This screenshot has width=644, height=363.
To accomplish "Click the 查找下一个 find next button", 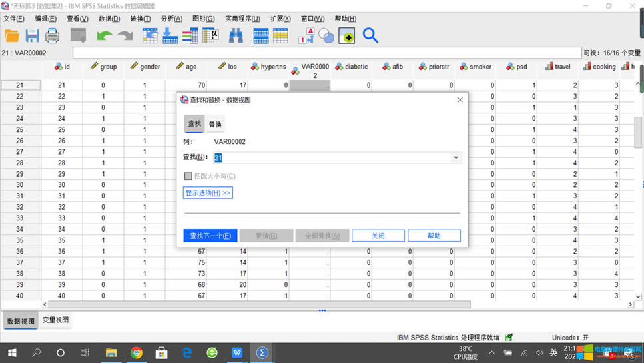I will pyautogui.click(x=210, y=236).
